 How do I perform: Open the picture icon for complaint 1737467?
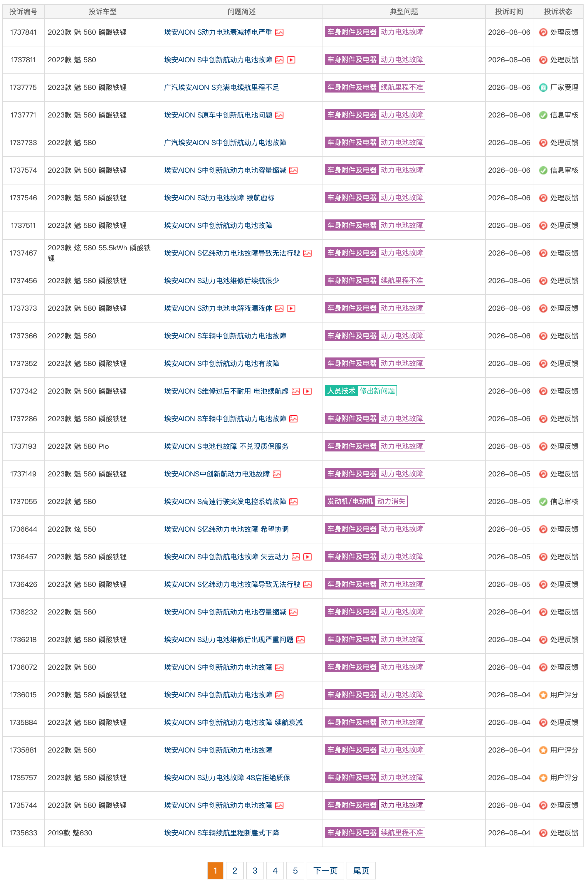[308, 253]
